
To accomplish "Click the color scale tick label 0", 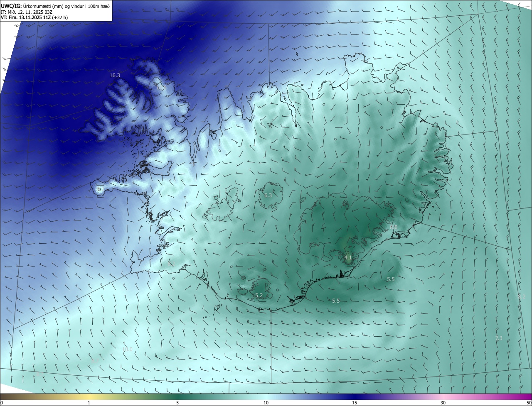I will tap(2, 403).
